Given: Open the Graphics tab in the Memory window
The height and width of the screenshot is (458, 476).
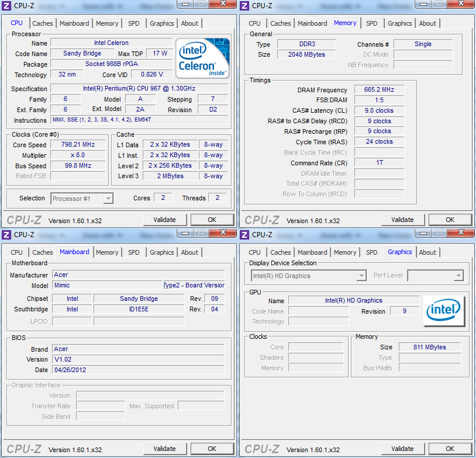Looking at the screenshot, I should pos(400,23).
